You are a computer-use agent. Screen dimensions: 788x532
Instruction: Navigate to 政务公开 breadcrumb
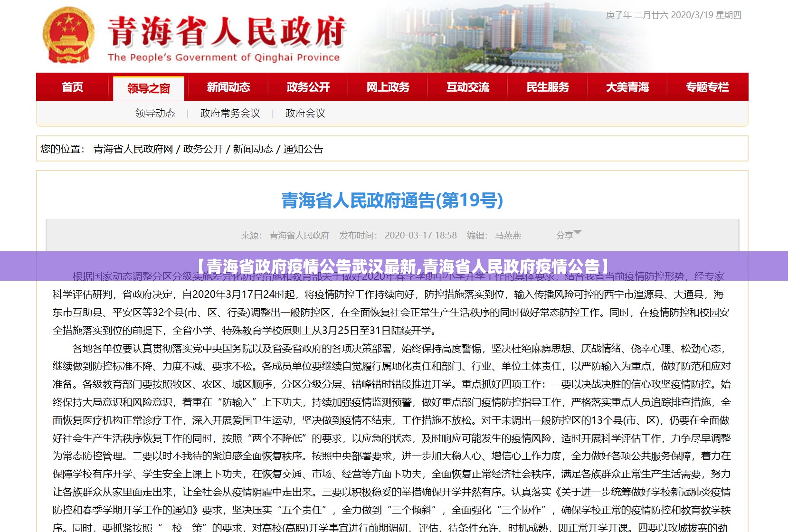(x=203, y=149)
